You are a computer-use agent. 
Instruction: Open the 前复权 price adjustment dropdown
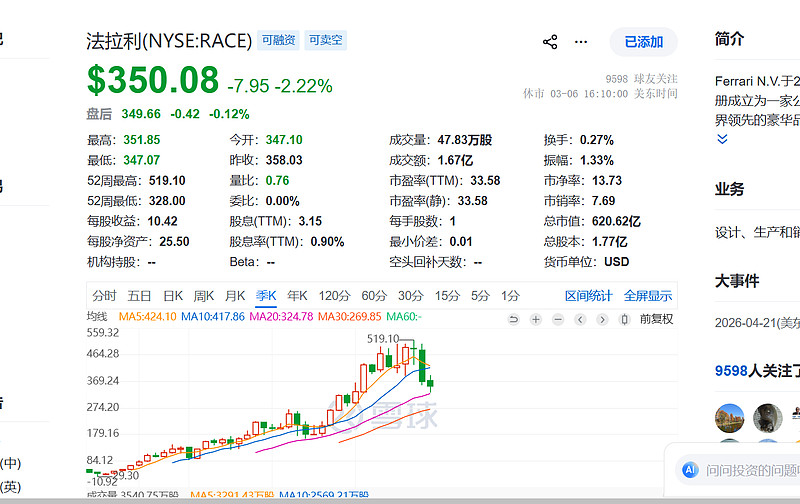click(x=657, y=319)
